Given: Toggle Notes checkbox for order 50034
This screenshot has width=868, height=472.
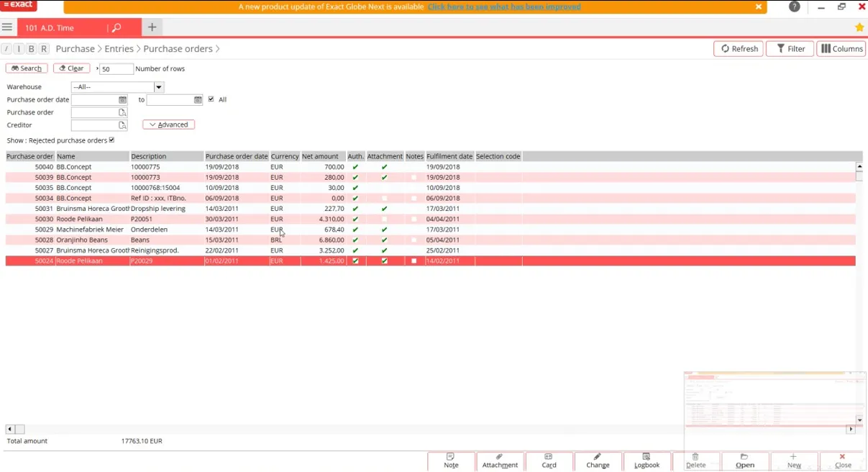Looking at the screenshot, I should click(414, 198).
